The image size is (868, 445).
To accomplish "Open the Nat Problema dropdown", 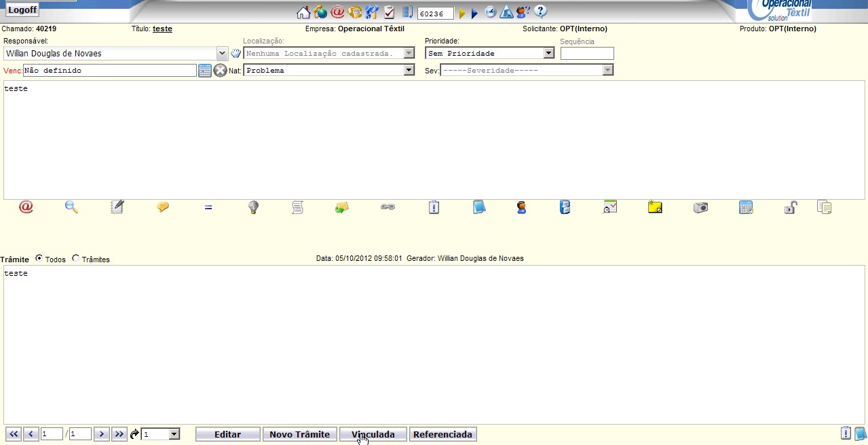I will (409, 70).
